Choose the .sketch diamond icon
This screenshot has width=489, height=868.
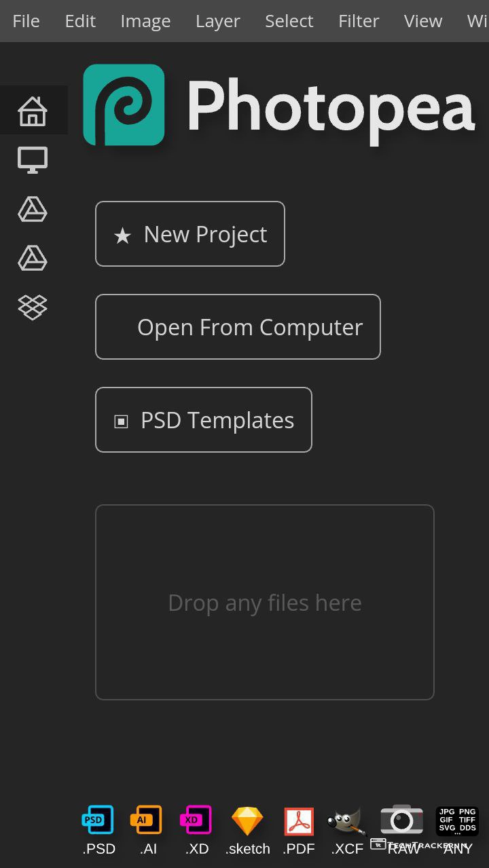pyautogui.click(x=247, y=820)
